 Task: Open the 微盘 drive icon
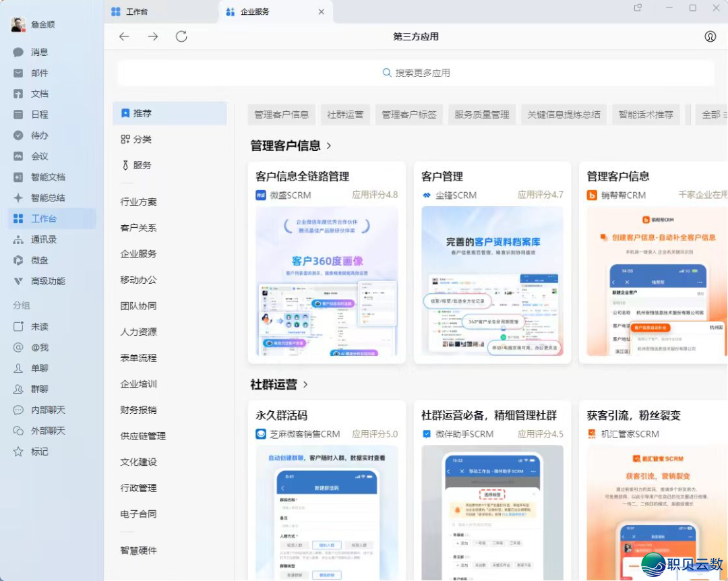[18, 261]
